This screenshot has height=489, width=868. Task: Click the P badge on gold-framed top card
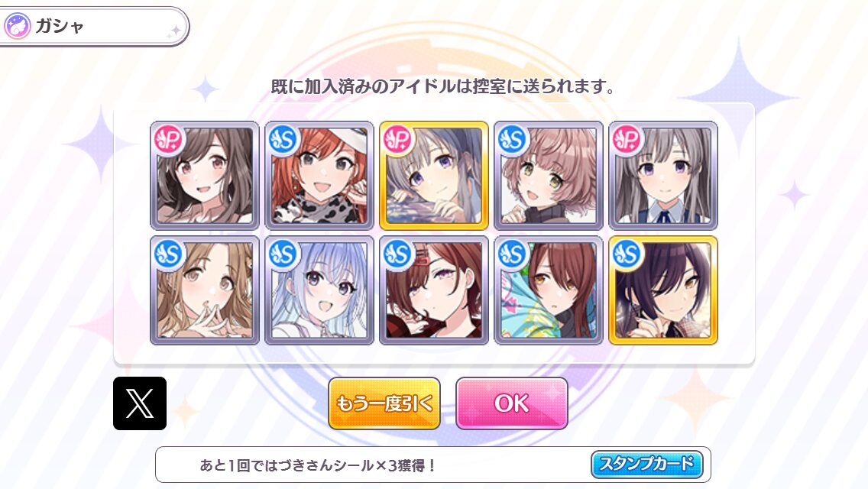pos(398,139)
